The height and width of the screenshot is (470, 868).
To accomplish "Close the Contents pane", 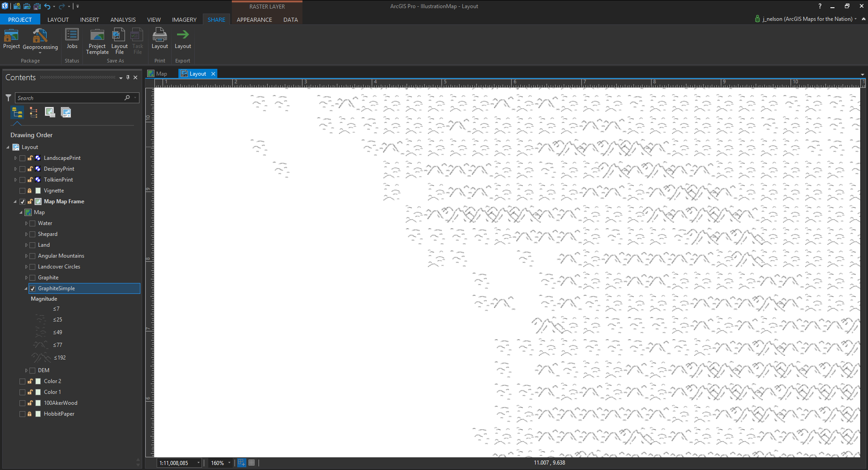I will 135,77.
